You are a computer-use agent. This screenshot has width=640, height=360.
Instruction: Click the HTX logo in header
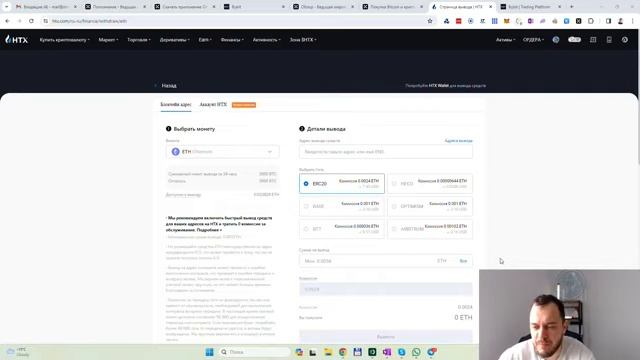(16, 40)
